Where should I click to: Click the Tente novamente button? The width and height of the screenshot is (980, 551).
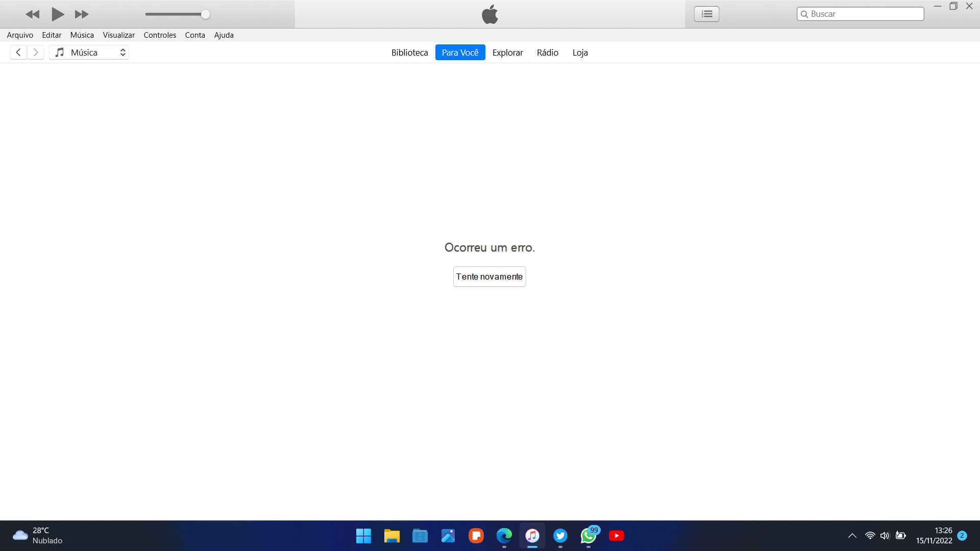pos(489,277)
